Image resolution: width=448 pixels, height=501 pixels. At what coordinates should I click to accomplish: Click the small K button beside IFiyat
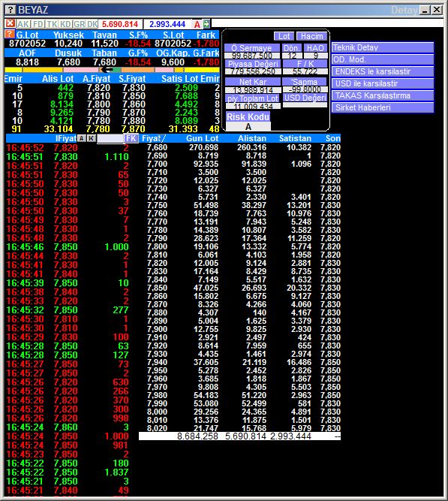pyautogui.click(x=92, y=138)
